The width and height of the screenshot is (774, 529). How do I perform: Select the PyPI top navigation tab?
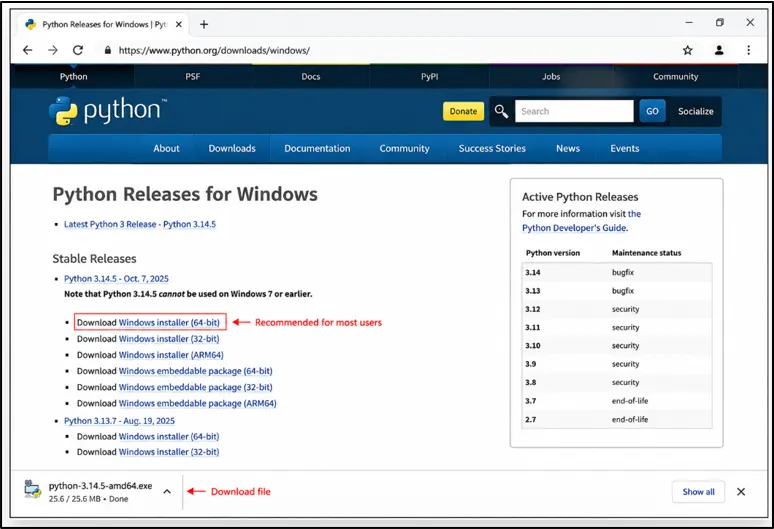[x=429, y=76]
